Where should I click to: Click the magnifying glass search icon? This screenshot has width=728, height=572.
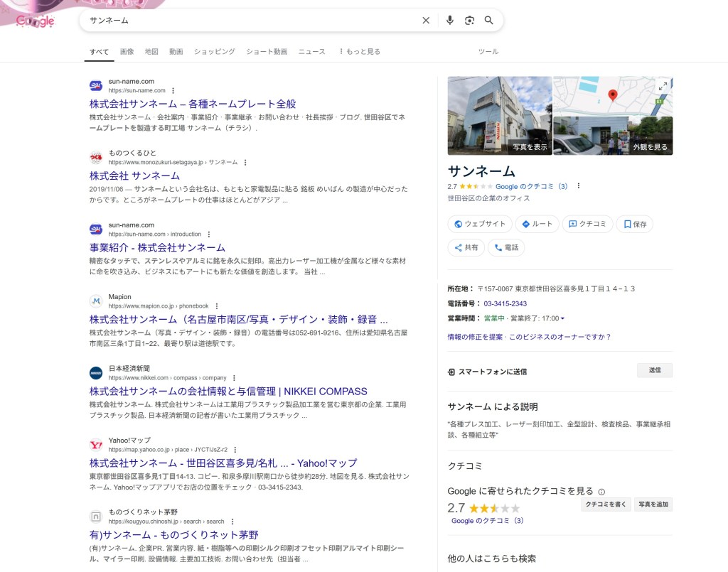(x=489, y=21)
